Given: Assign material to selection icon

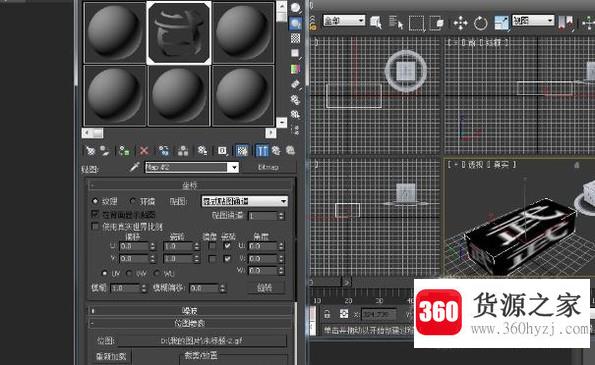Looking at the screenshot, I should click(124, 151).
